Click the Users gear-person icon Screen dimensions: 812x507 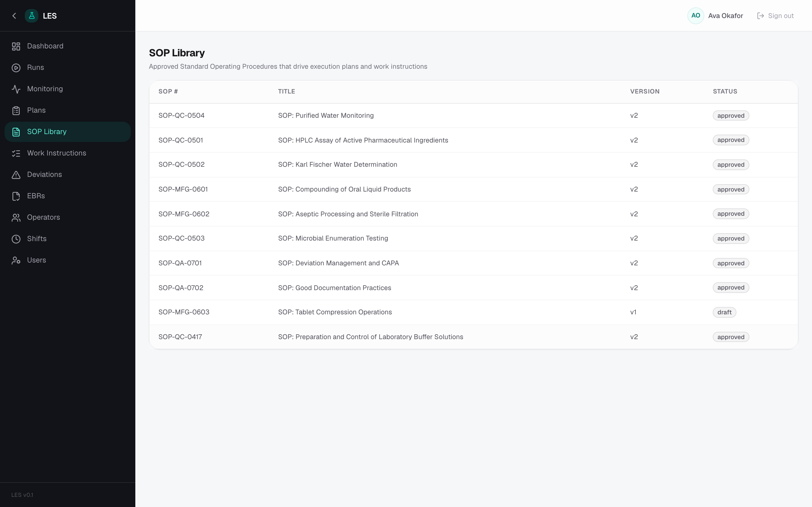(x=16, y=261)
